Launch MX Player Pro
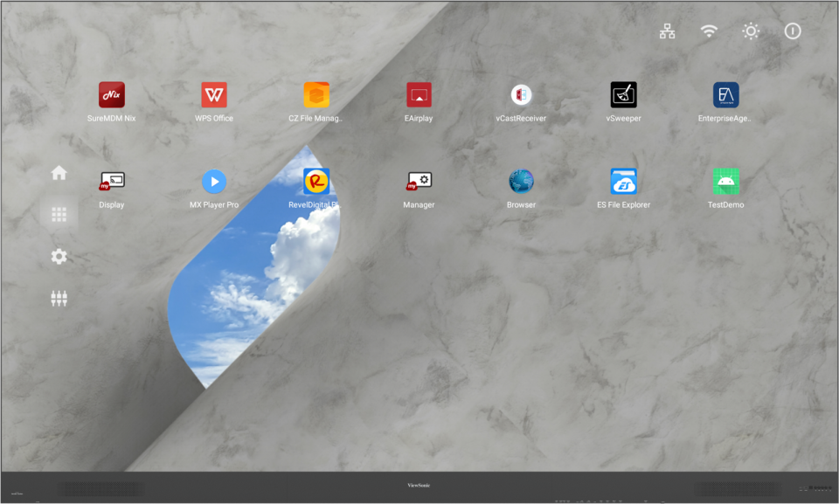 (x=214, y=182)
